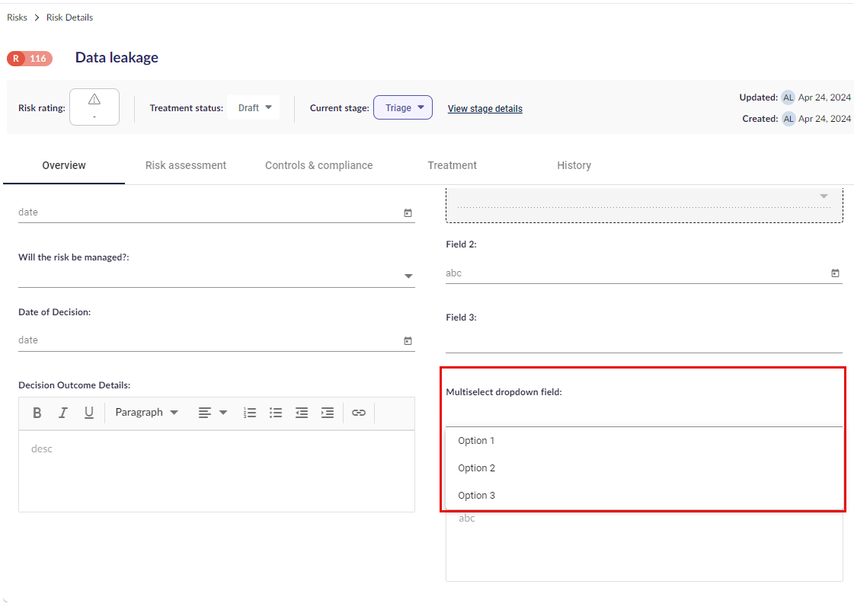
Task: Switch to the Risk assessment tab
Action: click(x=186, y=165)
